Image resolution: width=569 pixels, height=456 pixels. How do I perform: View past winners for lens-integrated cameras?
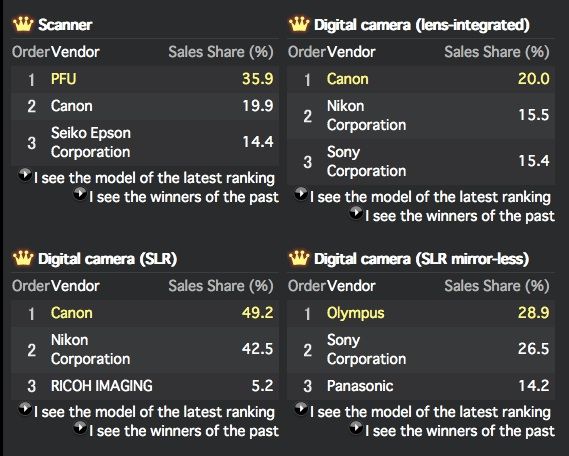tap(460, 216)
